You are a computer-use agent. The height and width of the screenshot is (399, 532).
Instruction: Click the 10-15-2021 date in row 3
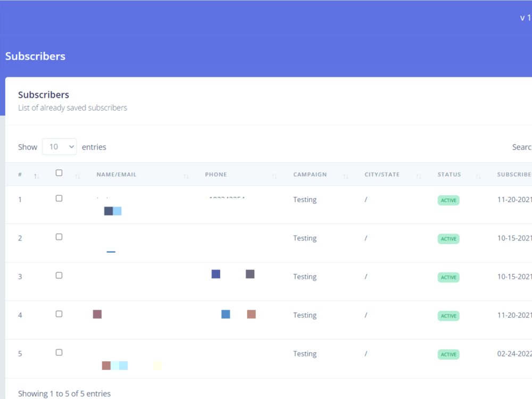tap(514, 277)
